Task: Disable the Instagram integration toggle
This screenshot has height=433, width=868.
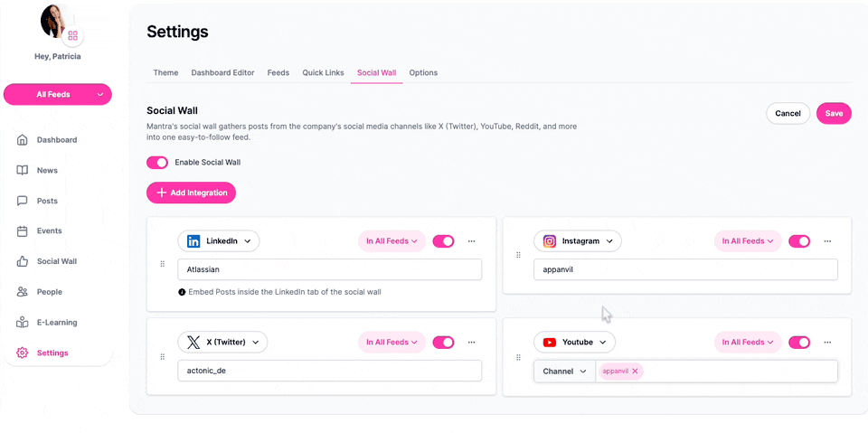Action: (x=799, y=240)
